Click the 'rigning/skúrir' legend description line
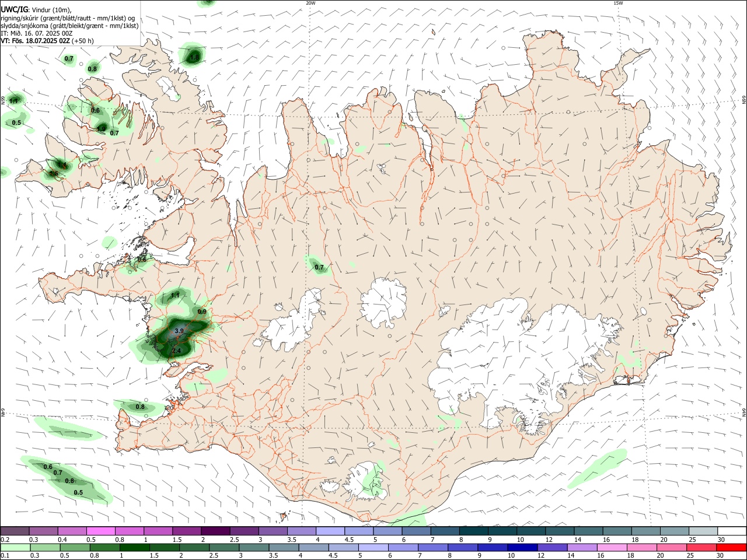This screenshot has height=560, width=747. click(x=68, y=18)
